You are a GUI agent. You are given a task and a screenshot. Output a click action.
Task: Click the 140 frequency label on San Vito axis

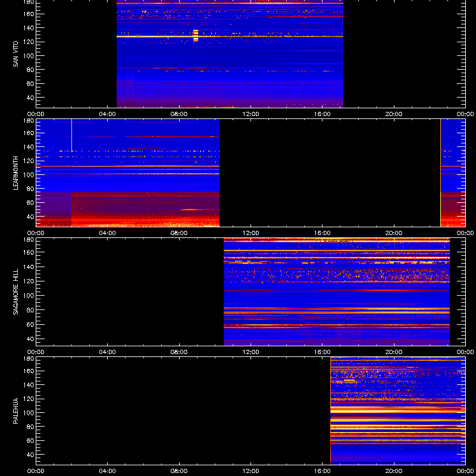[x=29, y=28]
